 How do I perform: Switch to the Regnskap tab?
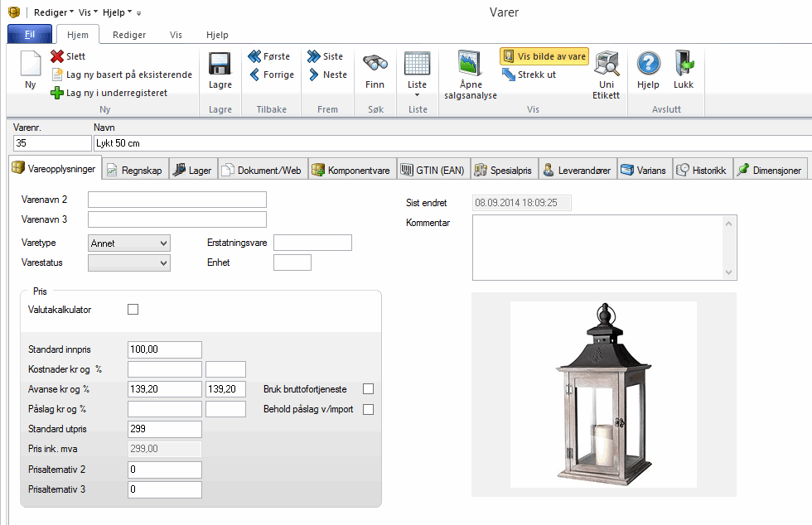[x=135, y=171]
